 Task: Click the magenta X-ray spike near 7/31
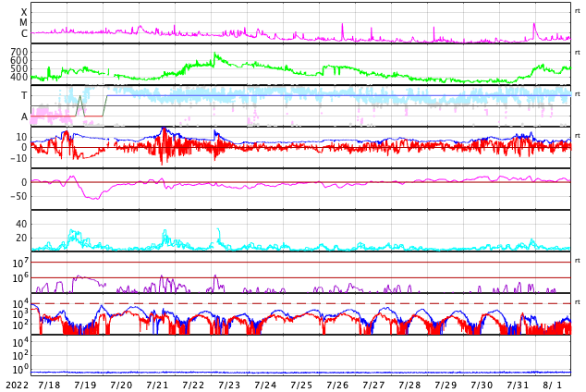(x=535, y=26)
